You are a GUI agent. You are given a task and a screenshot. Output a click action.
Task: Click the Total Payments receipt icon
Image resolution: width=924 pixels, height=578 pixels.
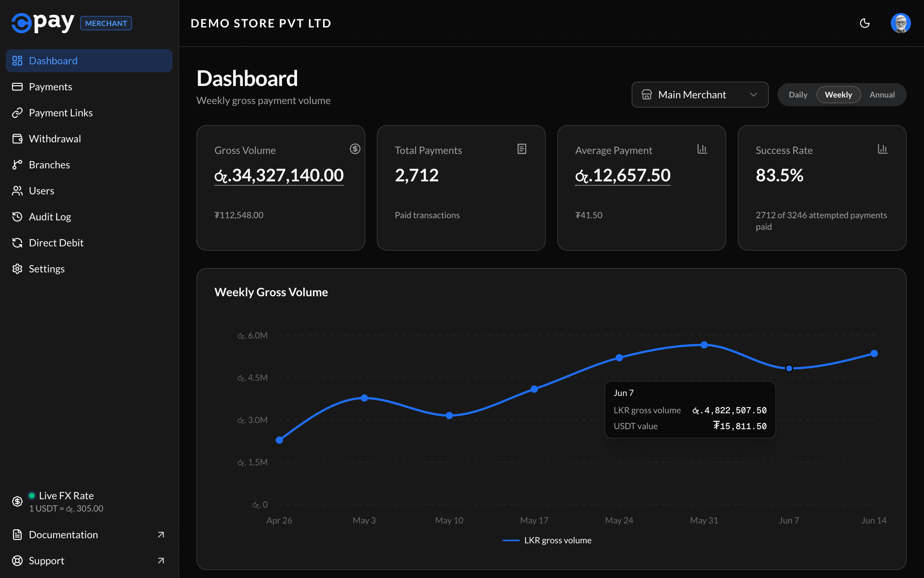pyautogui.click(x=522, y=149)
